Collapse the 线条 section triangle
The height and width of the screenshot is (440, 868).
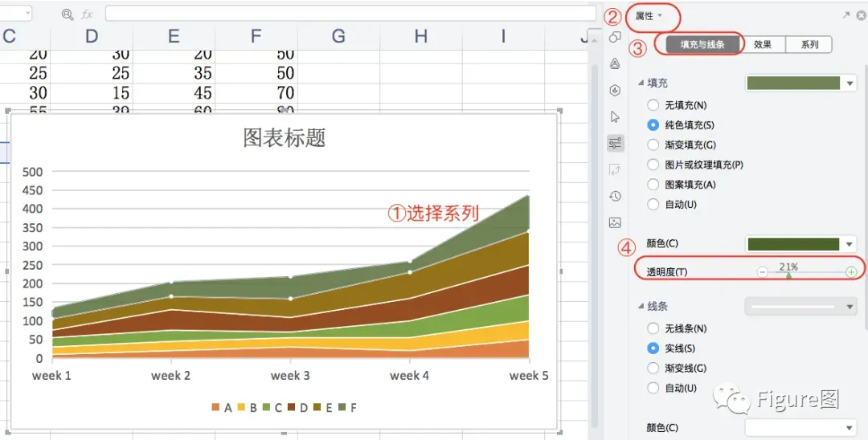tap(641, 306)
